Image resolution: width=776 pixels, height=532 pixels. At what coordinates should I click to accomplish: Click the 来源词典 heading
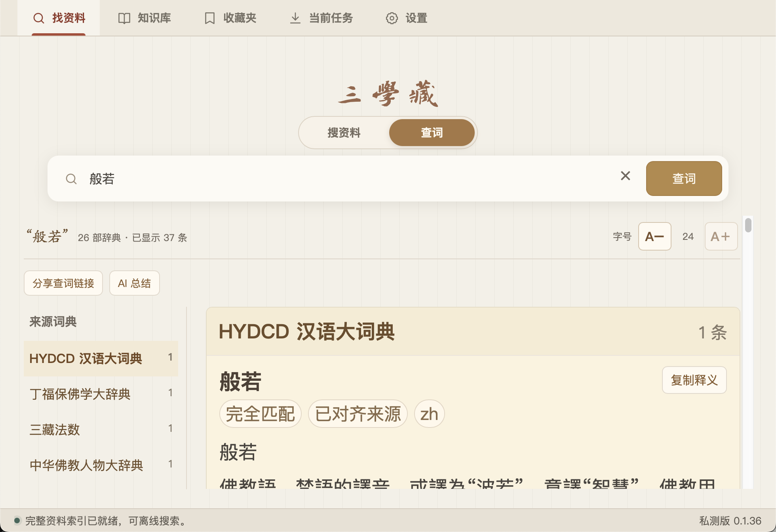pyautogui.click(x=53, y=322)
